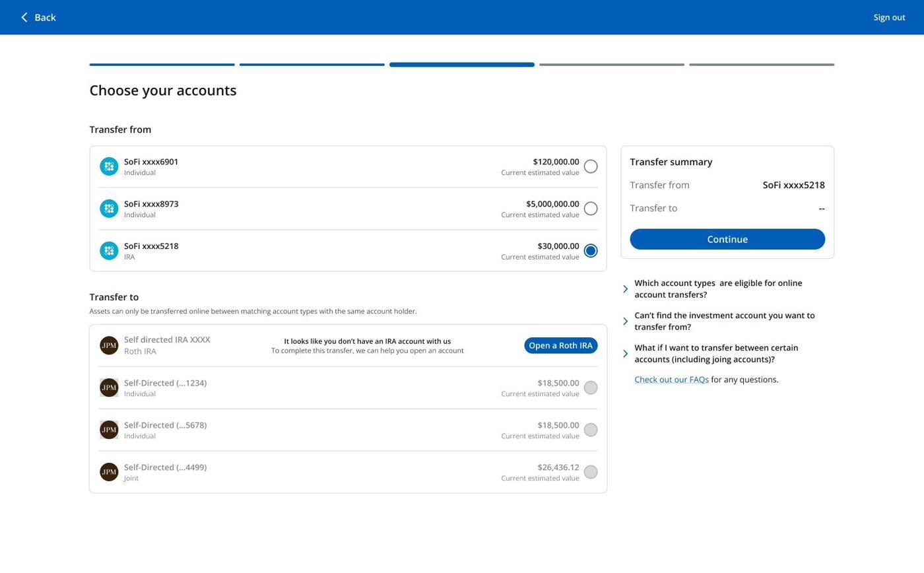The height and width of the screenshot is (573, 924).
Task: Click 'What if I want to transfer' question text
Action: coord(716,354)
